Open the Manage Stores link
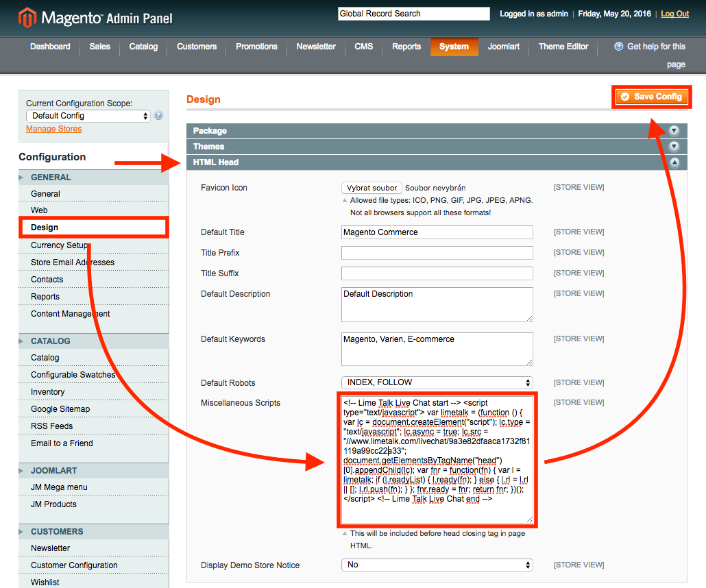This screenshot has width=706, height=588. [54, 129]
